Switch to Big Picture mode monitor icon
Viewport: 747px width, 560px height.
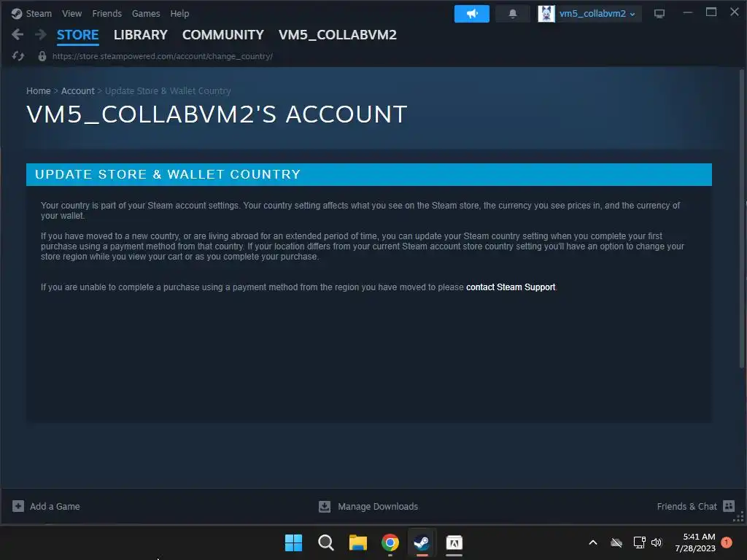point(659,14)
